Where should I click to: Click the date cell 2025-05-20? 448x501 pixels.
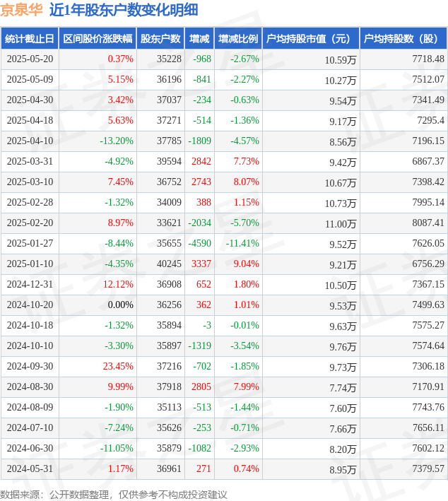pyautogui.click(x=30, y=59)
